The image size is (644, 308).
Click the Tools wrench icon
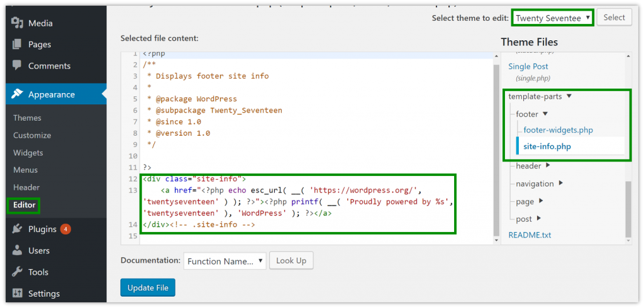(17, 272)
